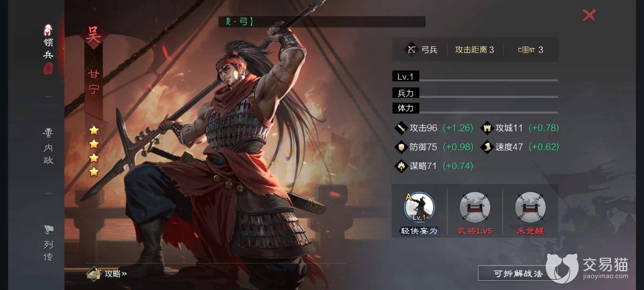Click the 吴 faction emblem

click(93, 35)
